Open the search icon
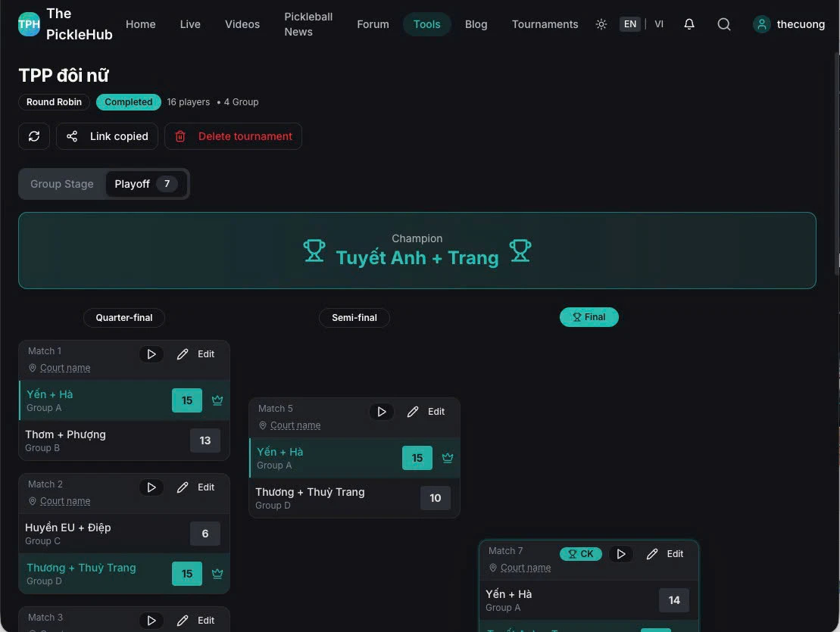The width and height of the screenshot is (840, 632). [724, 24]
